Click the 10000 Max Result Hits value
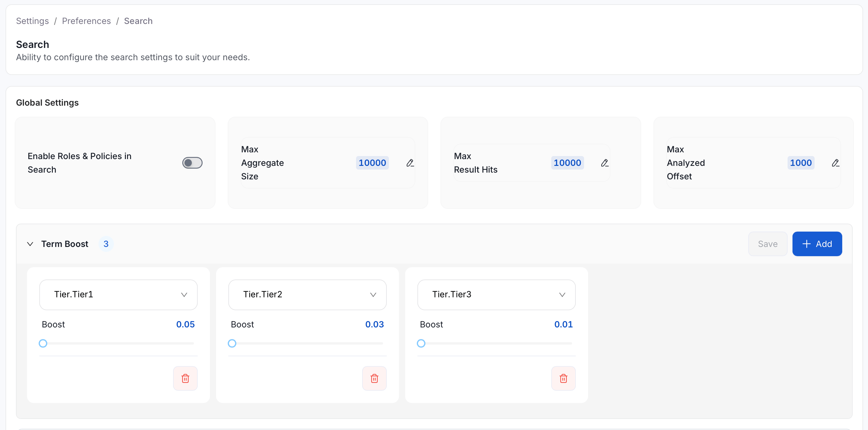 tap(567, 163)
